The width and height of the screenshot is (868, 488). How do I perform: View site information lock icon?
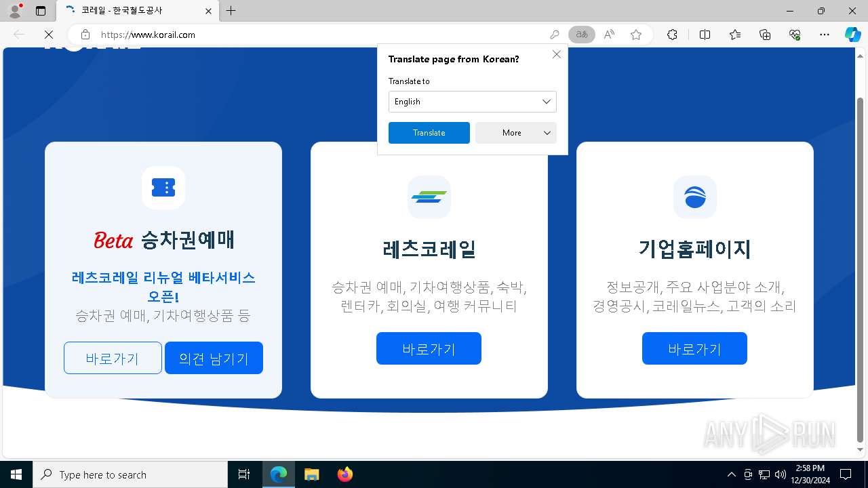point(85,35)
